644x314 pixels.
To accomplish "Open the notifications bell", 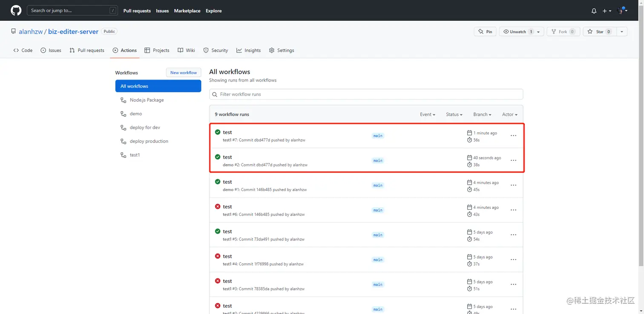I will (594, 11).
